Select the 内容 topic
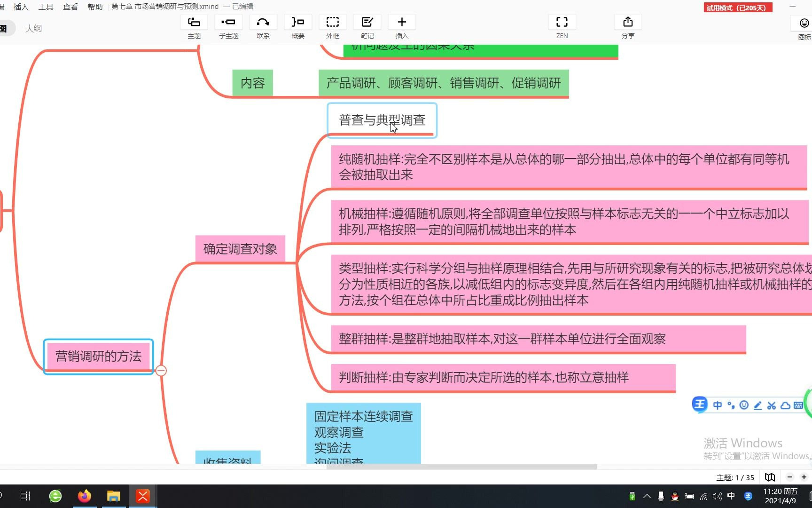This screenshot has height=508, width=812. pos(252,83)
